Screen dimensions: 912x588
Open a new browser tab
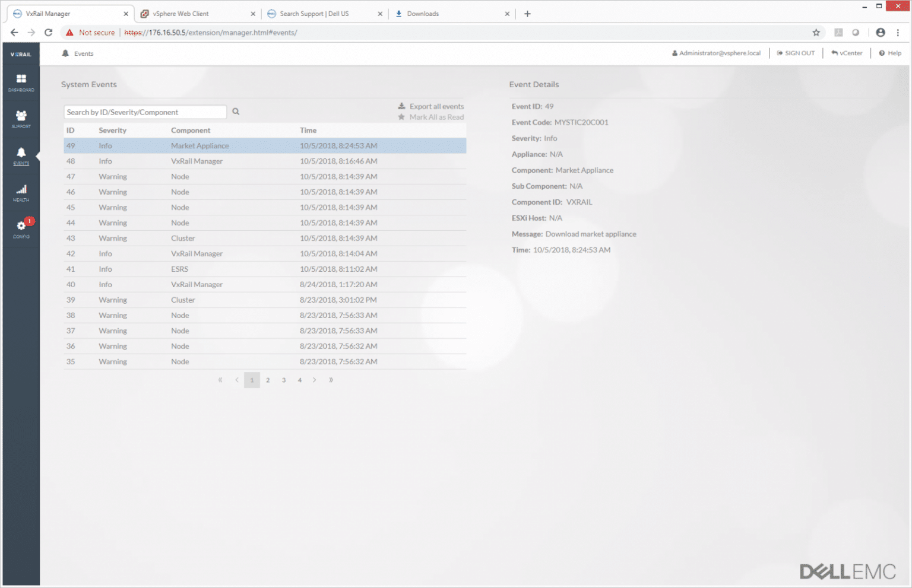click(x=527, y=14)
